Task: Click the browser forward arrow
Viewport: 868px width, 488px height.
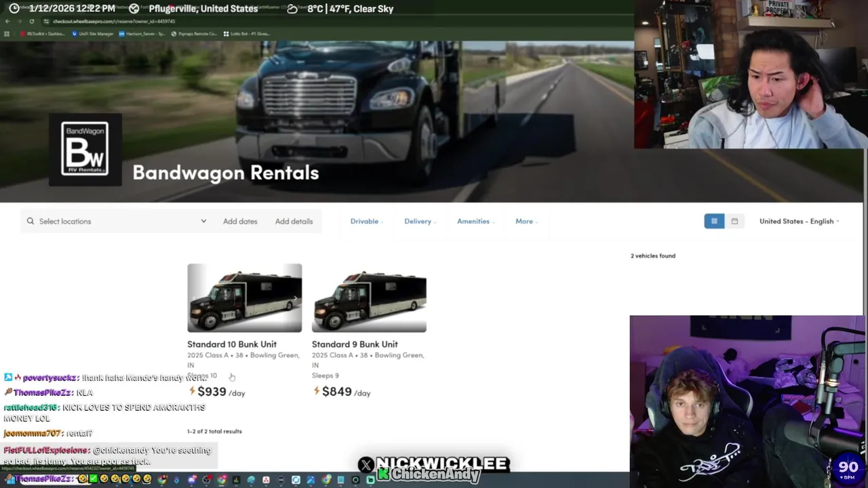Action: [20, 21]
